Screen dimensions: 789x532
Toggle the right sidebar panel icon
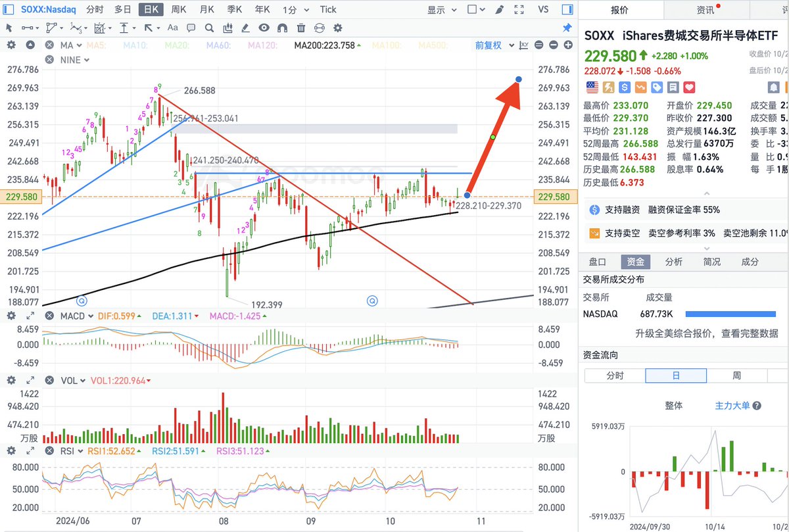[568, 9]
